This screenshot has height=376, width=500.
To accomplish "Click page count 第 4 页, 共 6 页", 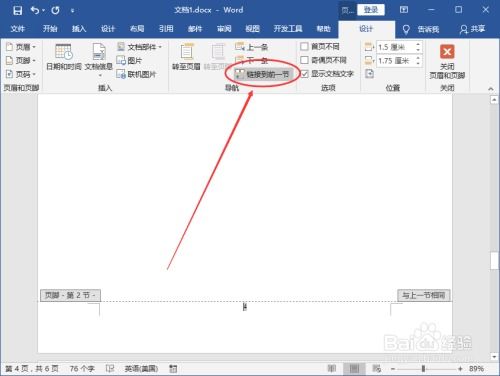I will tap(32, 369).
